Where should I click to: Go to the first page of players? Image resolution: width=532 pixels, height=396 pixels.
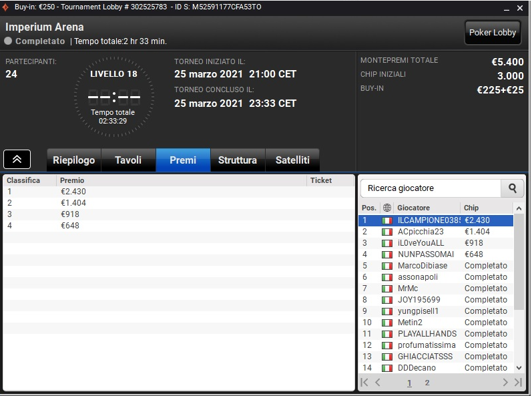[x=364, y=383]
